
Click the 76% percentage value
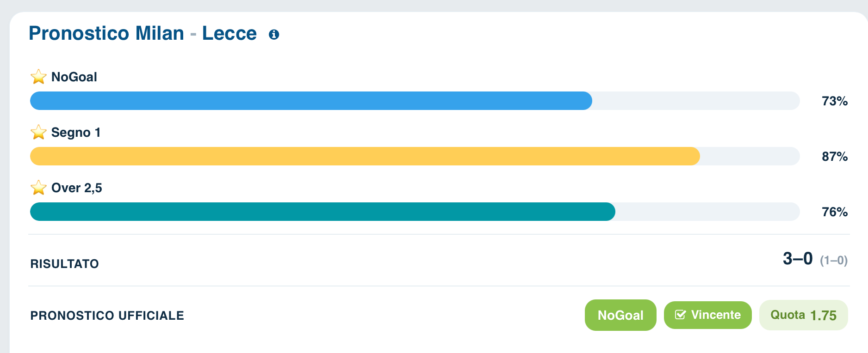point(835,212)
